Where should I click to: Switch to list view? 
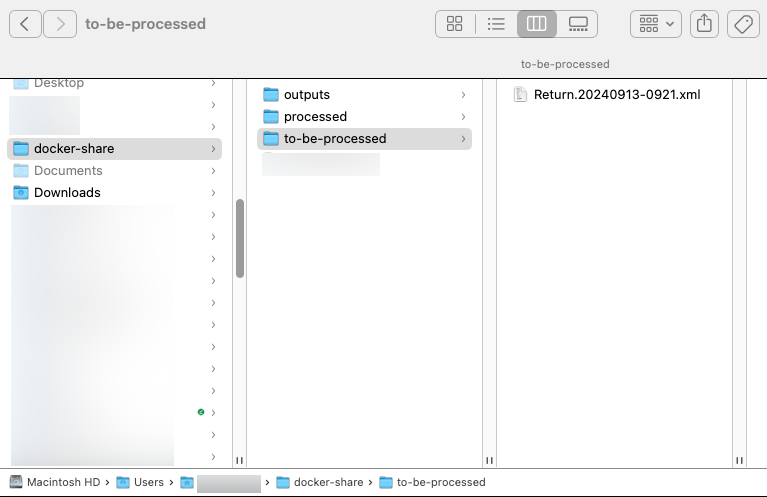(x=496, y=24)
